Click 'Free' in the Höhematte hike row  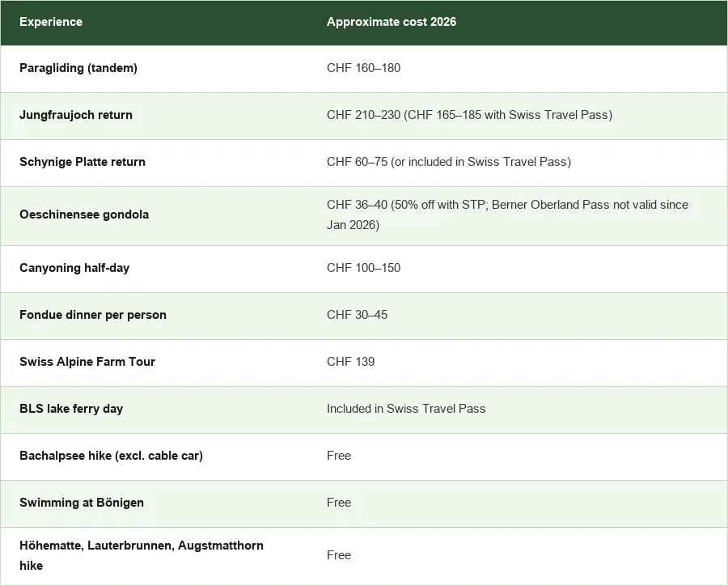point(339,555)
